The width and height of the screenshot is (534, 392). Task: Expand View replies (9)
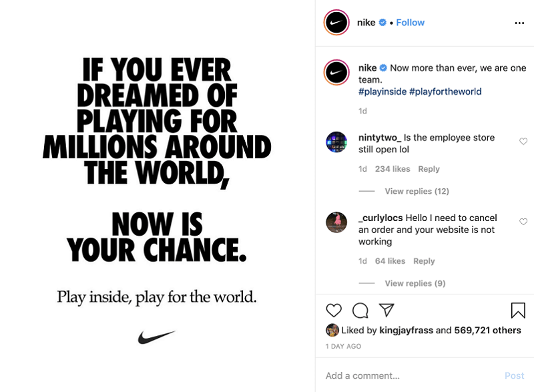415,284
